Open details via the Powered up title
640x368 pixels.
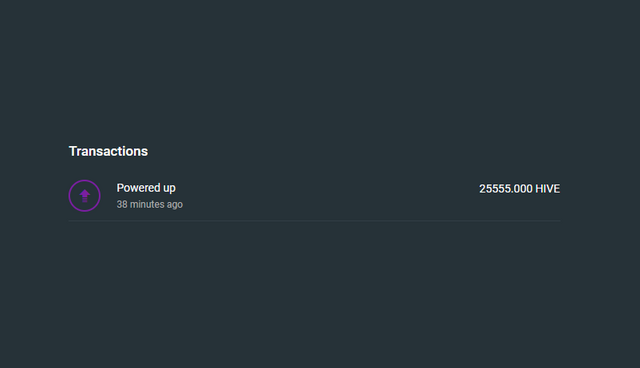point(146,188)
